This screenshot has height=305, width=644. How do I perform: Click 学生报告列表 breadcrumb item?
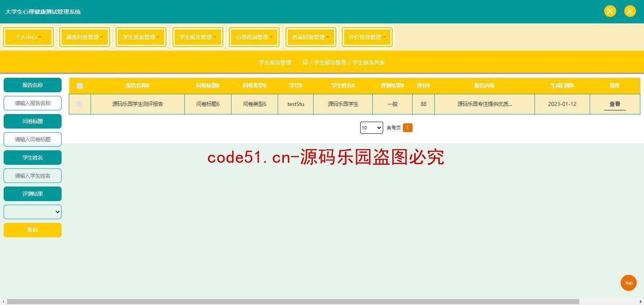[369, 62]
